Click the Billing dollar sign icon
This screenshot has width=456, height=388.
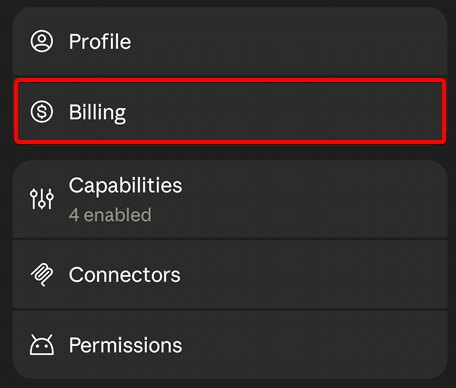[42, 112]
